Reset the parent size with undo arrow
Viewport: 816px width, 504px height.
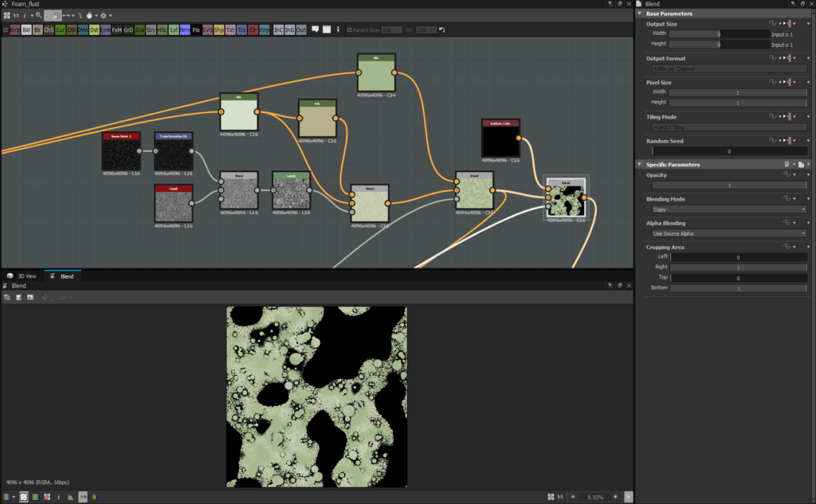click(442, 30)
